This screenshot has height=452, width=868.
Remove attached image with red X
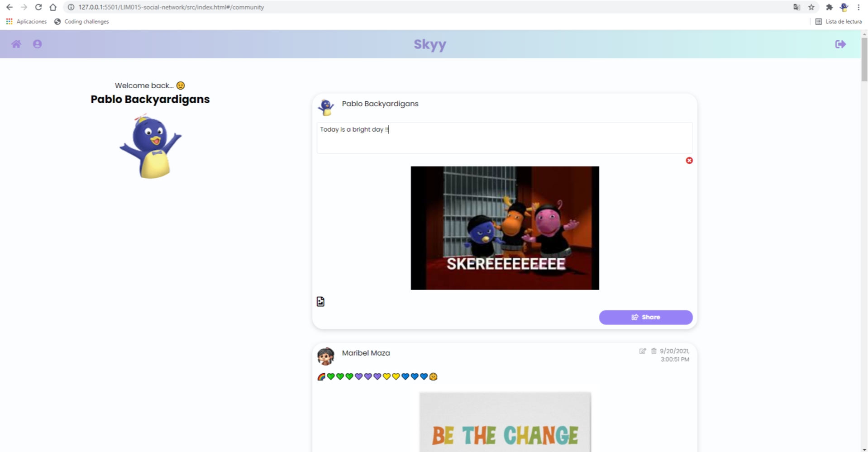689,161
